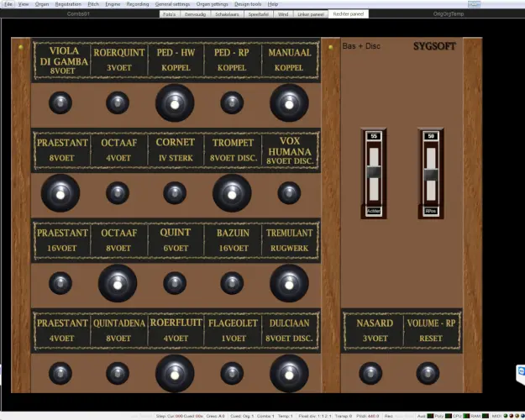The image size is (525, 420).
Task: Click the Achter volume slider handle
Action: [x=374, y=172]
